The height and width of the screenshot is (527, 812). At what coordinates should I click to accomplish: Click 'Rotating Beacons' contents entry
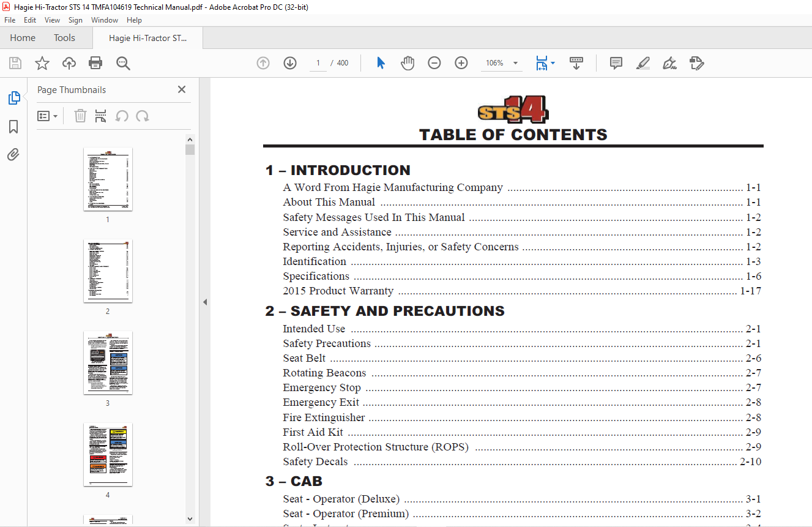click(324, 373)
